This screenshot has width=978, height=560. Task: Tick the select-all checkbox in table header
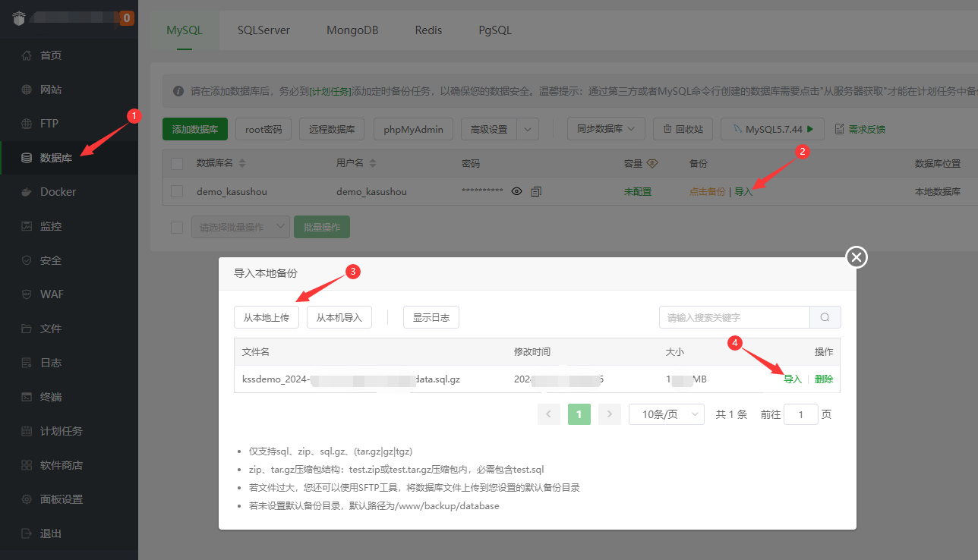click(177, 163)
